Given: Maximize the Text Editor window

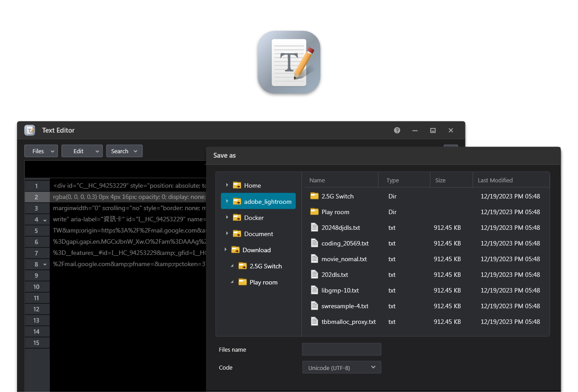Looking at the screenshot, I should (433, 130).
